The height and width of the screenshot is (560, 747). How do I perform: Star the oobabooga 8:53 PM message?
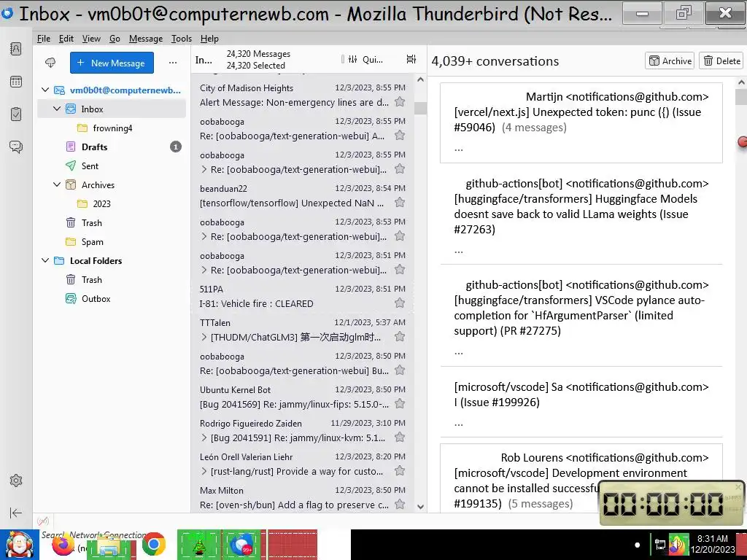click(x=400, y=236)
